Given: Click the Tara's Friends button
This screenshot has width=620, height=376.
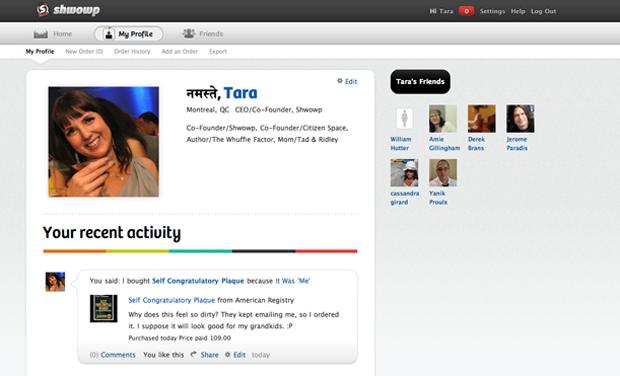Looking at the screenshot, I should point(420,81).
